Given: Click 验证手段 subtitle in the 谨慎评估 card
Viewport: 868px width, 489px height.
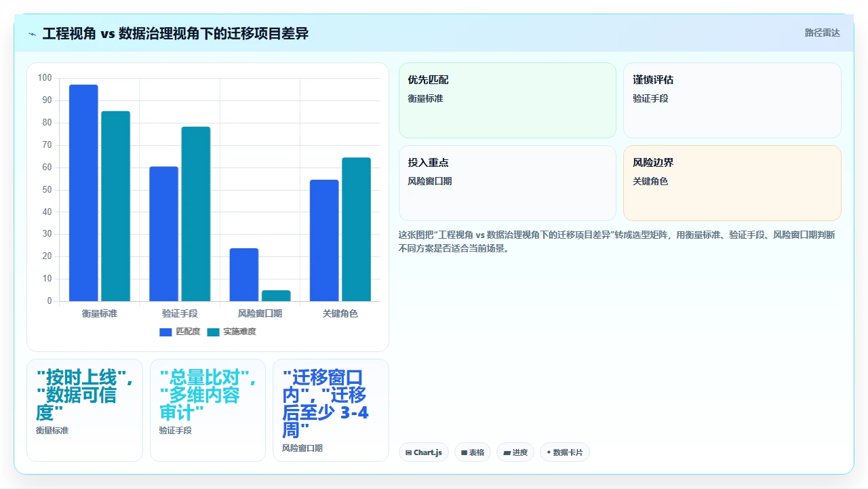Looking at the screenshot, I should 650,98.
